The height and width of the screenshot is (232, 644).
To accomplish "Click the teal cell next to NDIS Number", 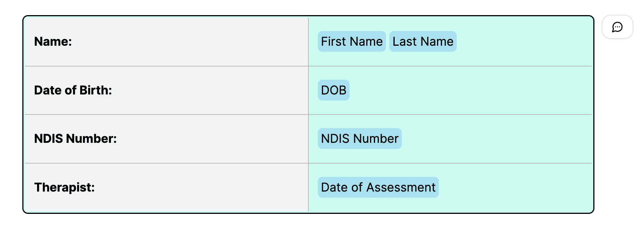I will pyautogui.click(x=492, y=138).
